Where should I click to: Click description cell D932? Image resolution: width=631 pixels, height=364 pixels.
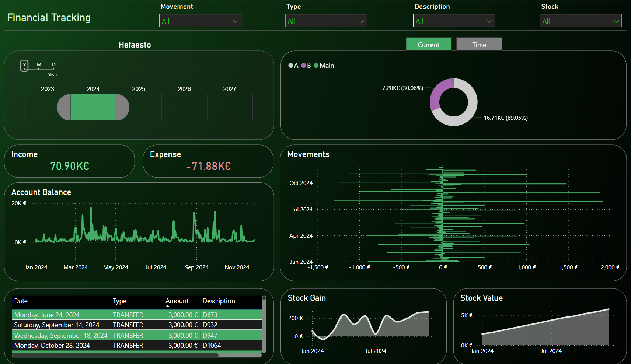pyautogui.click(x=210, y=325)
